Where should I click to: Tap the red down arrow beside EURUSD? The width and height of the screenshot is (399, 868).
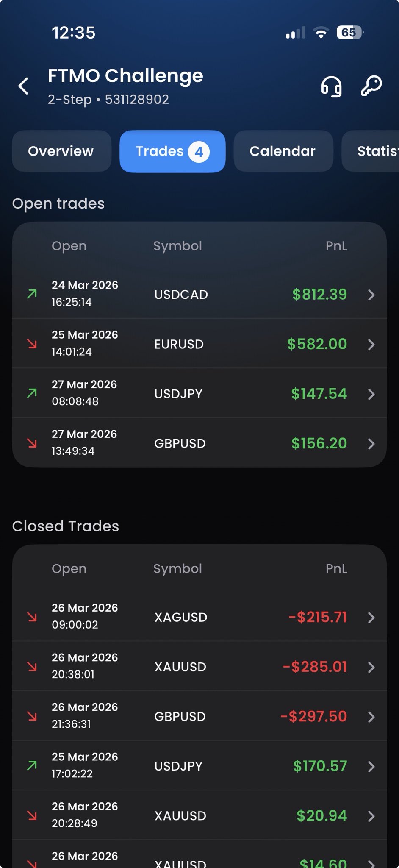(32, 344)
